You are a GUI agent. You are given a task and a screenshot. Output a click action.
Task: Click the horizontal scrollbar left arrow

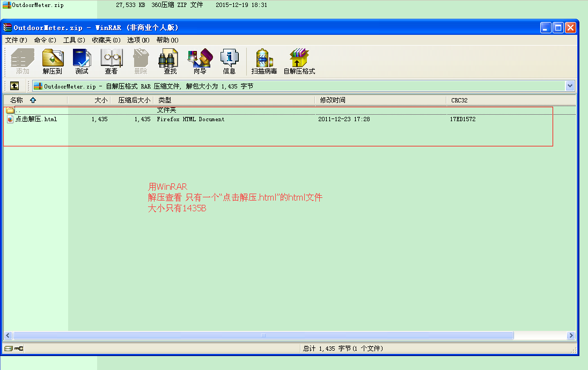point(8,336)
